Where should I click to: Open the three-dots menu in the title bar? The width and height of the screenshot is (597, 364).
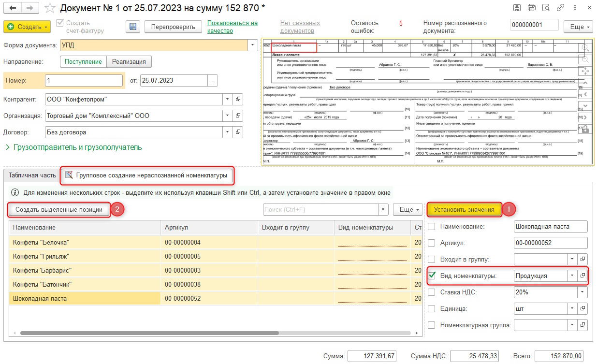575,8
